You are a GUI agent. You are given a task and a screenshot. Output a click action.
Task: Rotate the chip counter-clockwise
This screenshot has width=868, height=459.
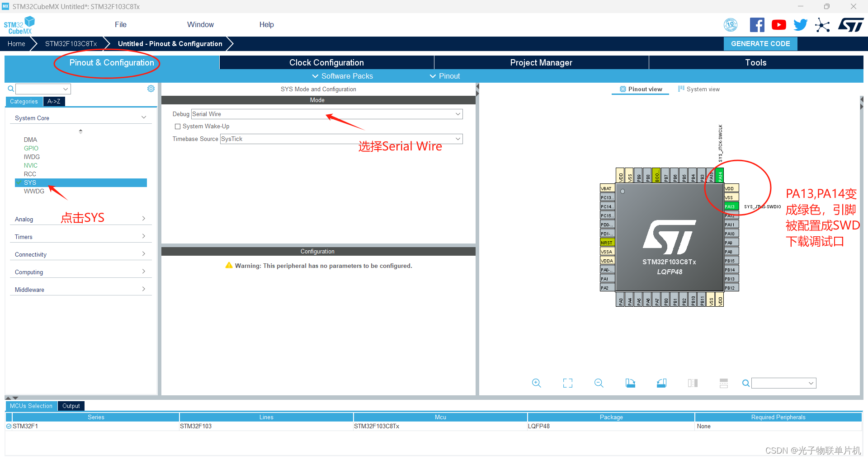pos(661,383)
